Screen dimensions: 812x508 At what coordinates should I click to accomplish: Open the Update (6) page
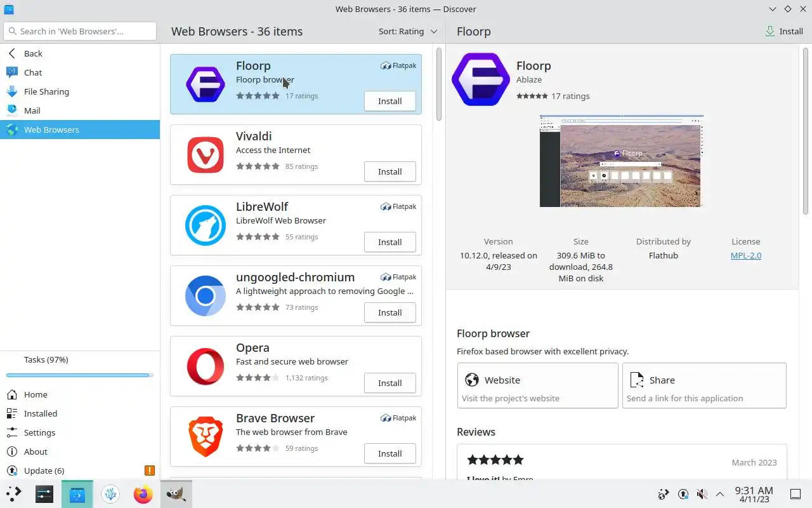(x=80, y=471)
